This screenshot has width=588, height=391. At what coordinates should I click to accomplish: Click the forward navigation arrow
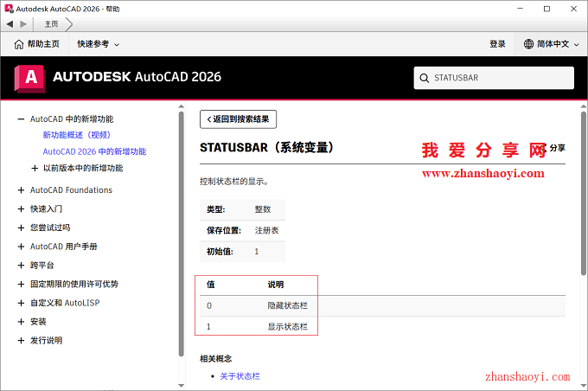click(23, 24)
